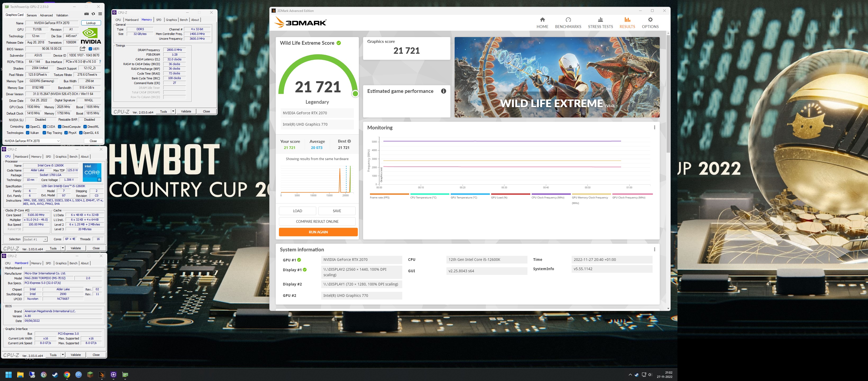Click COMPARE RESULT ONLINE in 3DMark
This screenshot has width=868, height=381.
coord(317,221)
